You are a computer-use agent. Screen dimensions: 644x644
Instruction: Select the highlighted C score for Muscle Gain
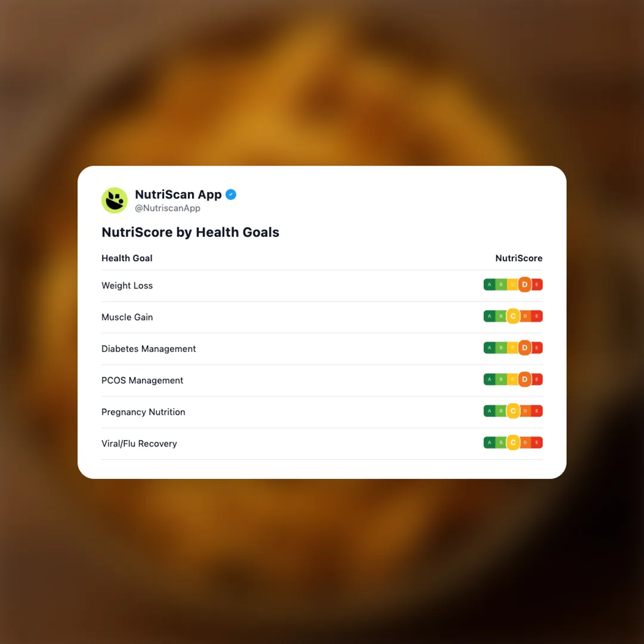click(x=513, y=316)
